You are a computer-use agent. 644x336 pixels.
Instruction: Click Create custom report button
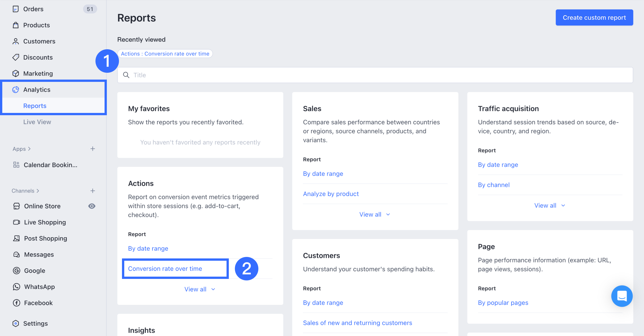pyautogui.click(x=594, y=17)
